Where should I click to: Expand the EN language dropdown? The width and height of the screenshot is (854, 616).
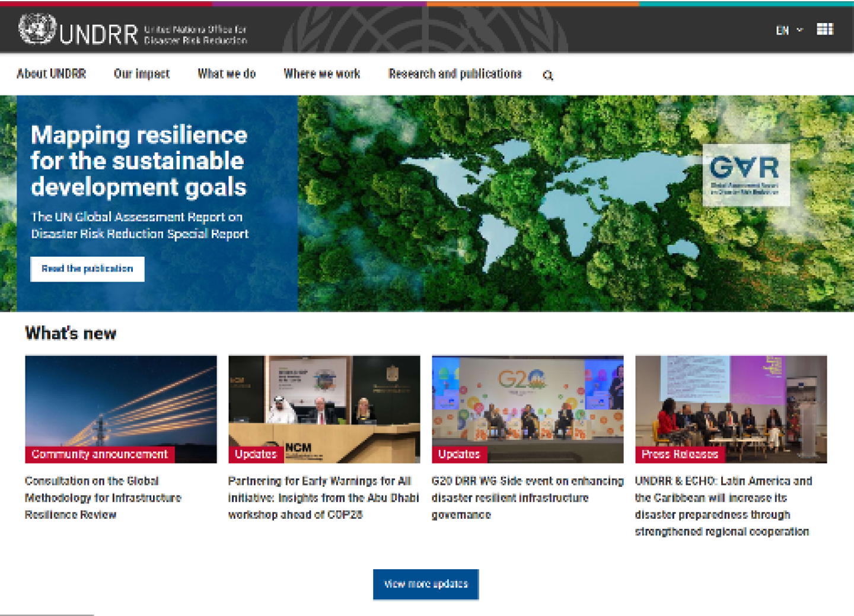click(x=789, y=30)
